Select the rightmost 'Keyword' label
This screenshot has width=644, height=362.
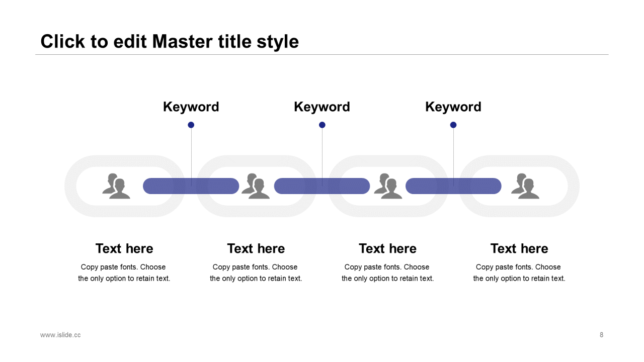[453, 107]
